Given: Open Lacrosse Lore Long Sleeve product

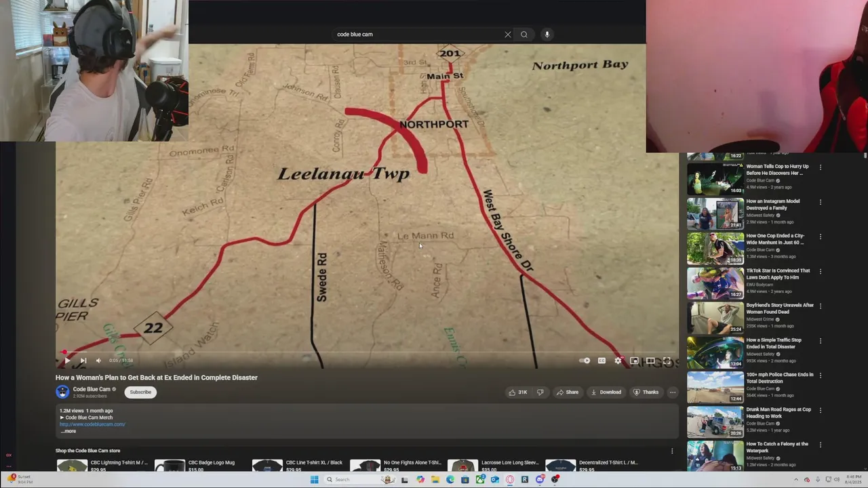Looking at the screenshot, I should coord(493,465).
